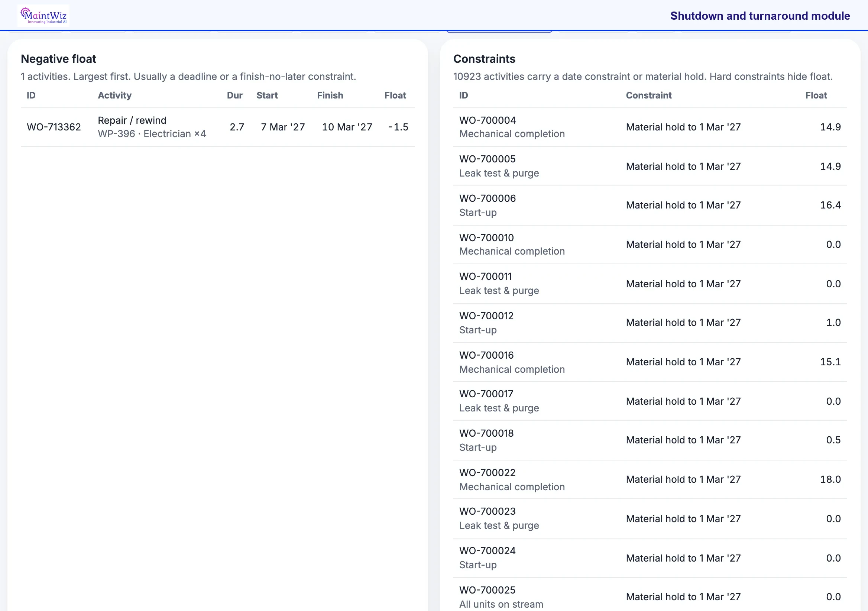Click the 0.5 float value for WO-700018
Image resolution: width=868 pixels, height=611 pixels.
coord(833,440)
